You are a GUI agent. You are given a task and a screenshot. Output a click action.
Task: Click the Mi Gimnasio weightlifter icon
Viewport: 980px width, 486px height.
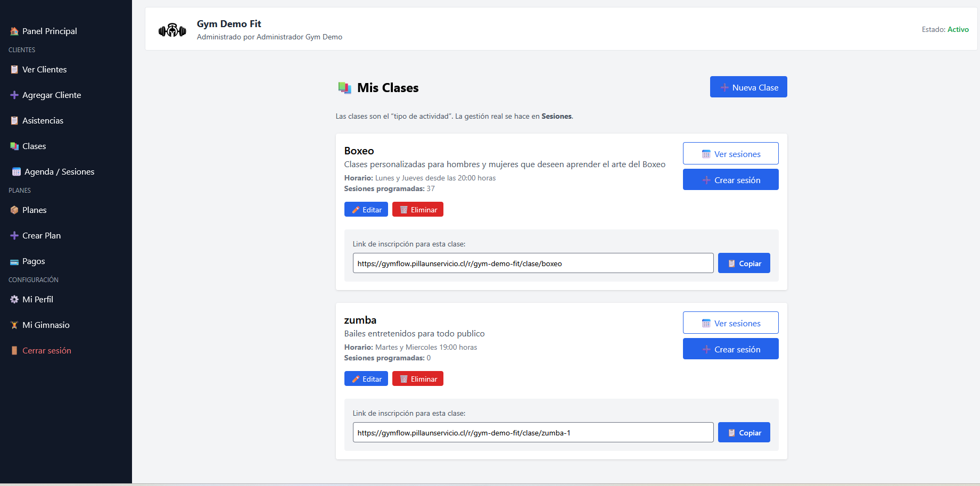click(14, 325)
